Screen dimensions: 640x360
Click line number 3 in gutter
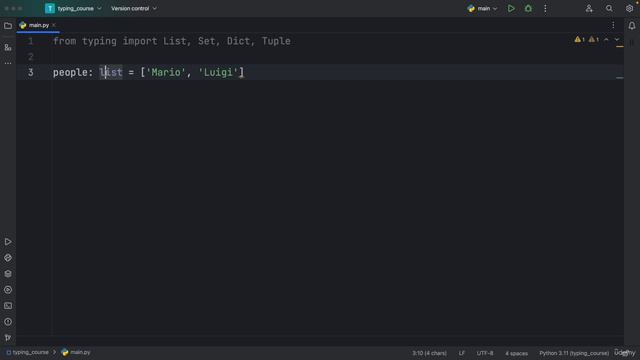[x=31, y=73]
